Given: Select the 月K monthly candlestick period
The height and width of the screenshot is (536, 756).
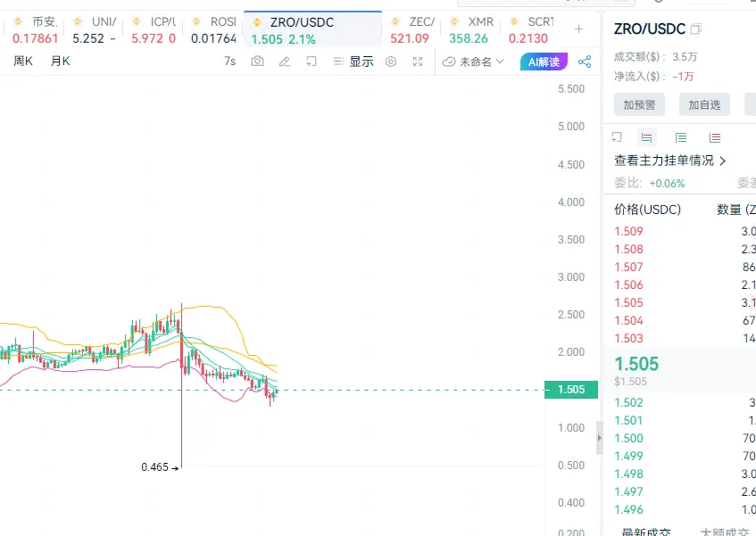Looking at the screenshot, I should 61,62.
